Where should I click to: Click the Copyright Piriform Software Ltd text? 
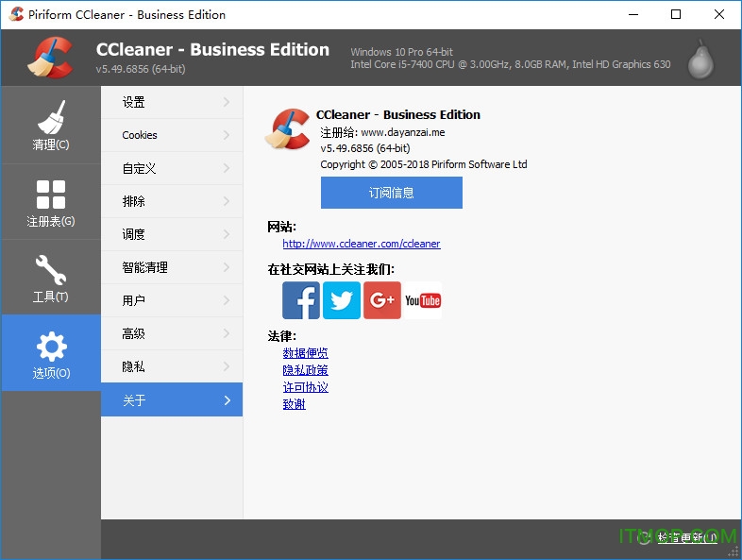424,164
